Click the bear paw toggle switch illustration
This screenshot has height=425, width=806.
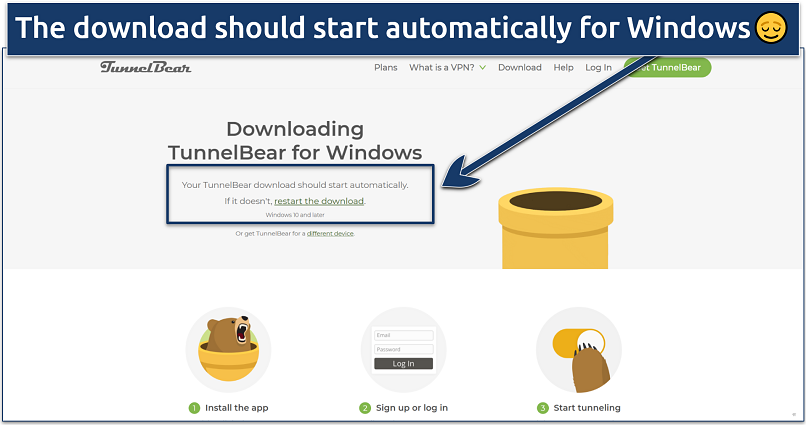pos(579,349)
